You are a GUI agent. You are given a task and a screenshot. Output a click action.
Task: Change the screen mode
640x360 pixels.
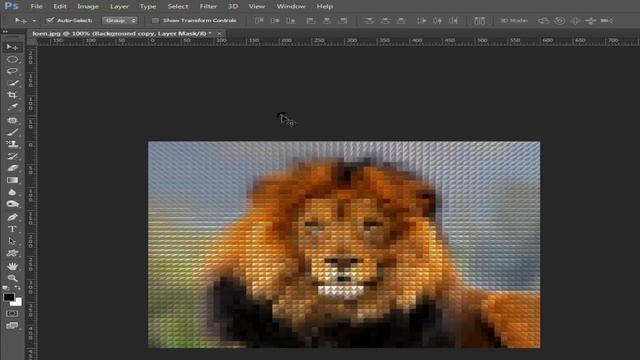[x=12, y=326]
